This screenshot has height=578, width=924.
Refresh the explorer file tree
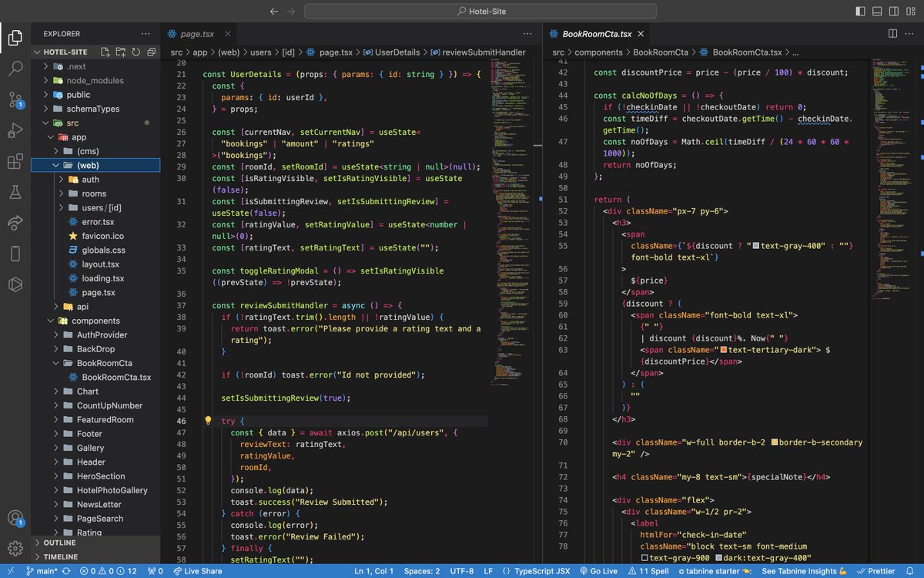pyautogui.click(x=136, y=52)
